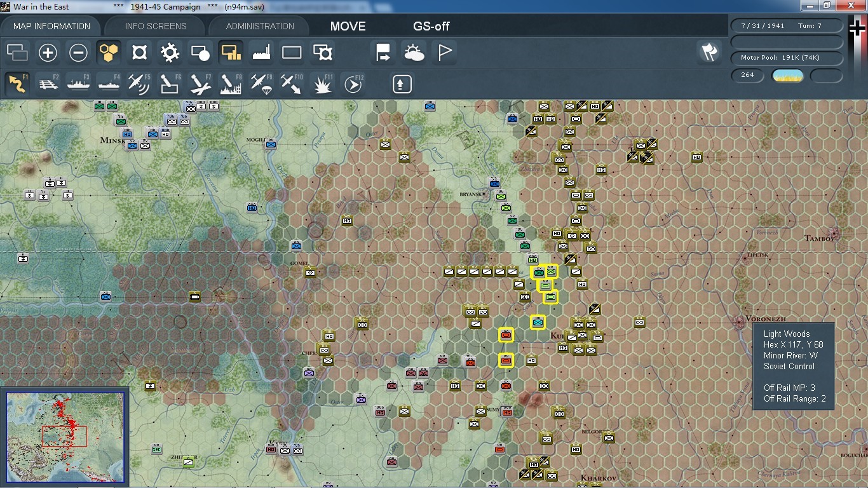Click the Bryansk city label on map
This screenshot has width=868, height=488.
click(x=471, y=194)
